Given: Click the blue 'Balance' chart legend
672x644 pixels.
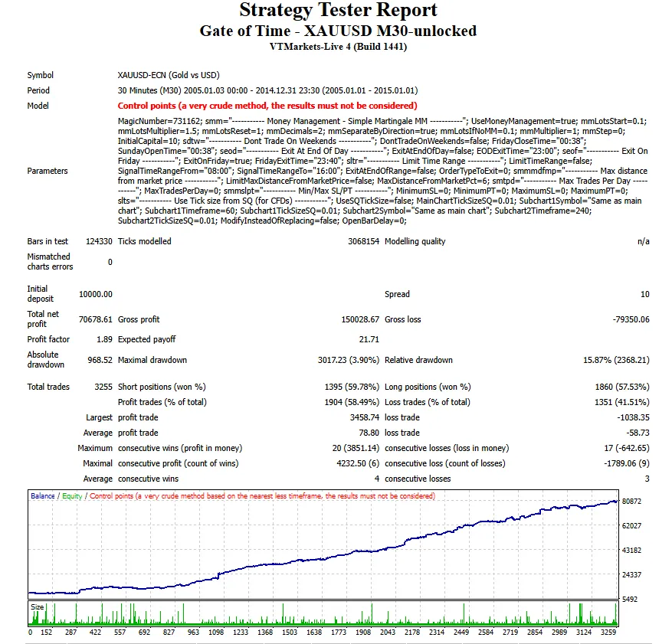Looking at the screenshot, I should click(42, 496).
